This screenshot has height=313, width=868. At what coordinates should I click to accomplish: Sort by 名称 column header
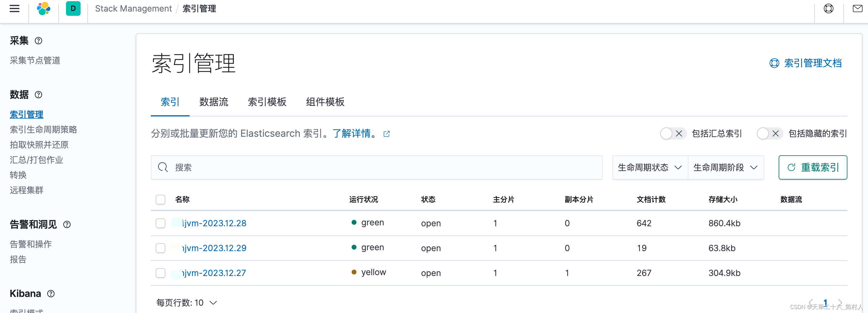point(182,199)
